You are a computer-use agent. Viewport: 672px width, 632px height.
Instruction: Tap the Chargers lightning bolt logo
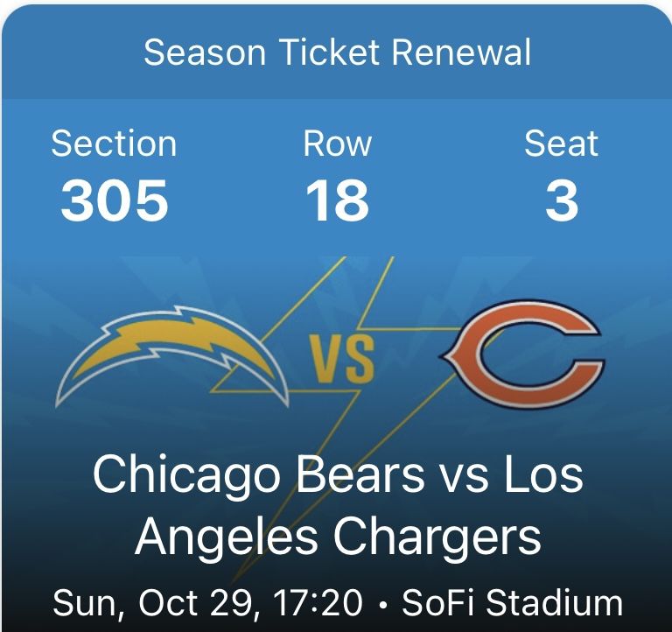[x=172, y=356]
